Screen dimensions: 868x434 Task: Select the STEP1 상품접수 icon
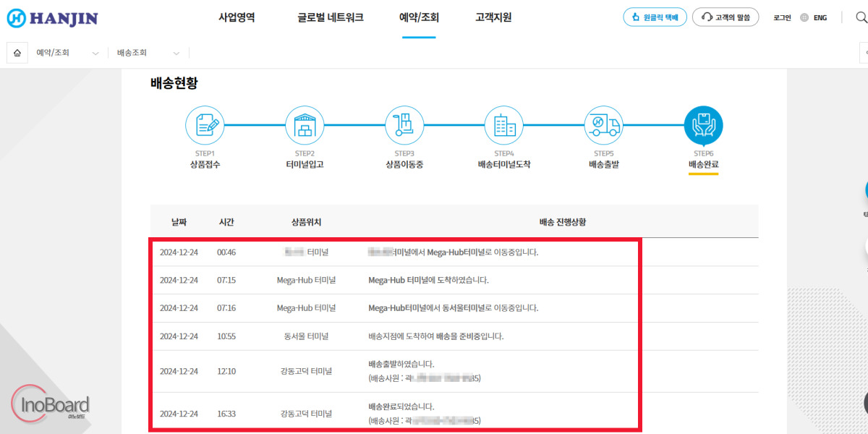(205, 125)
